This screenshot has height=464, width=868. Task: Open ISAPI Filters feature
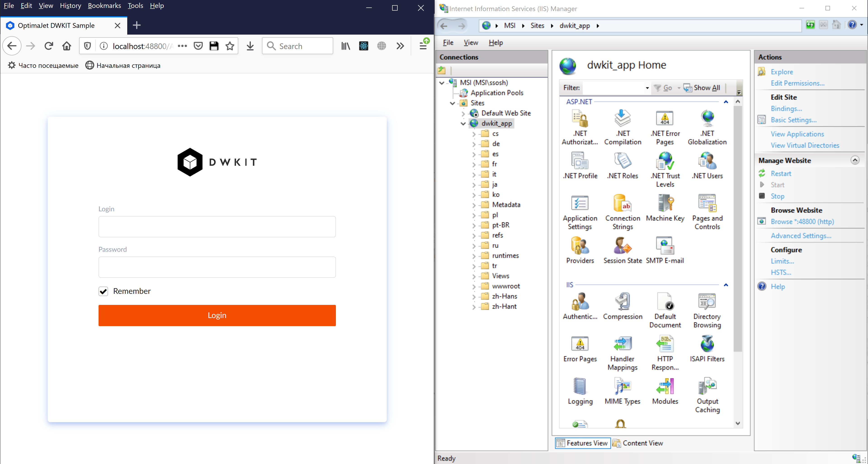(x=707, y=349)
